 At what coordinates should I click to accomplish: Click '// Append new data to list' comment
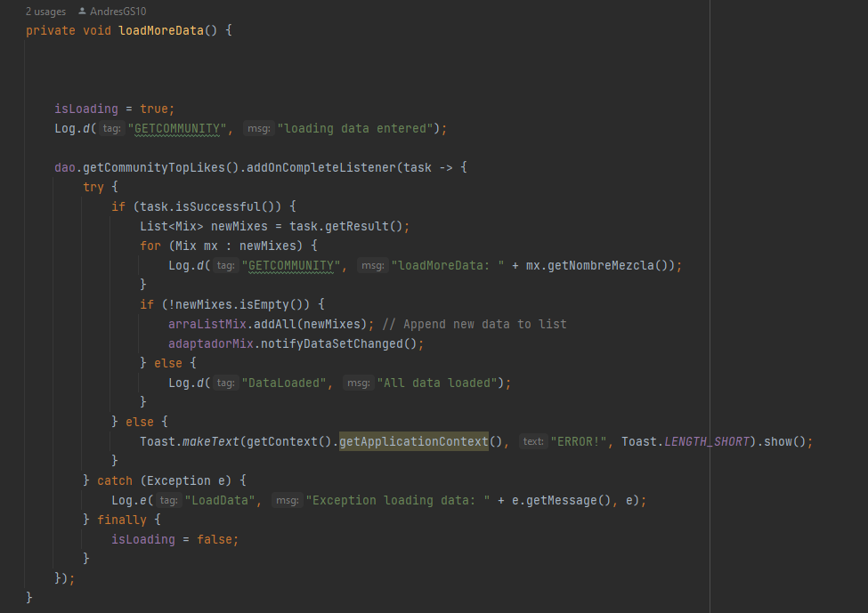click(x=475, y=324)
